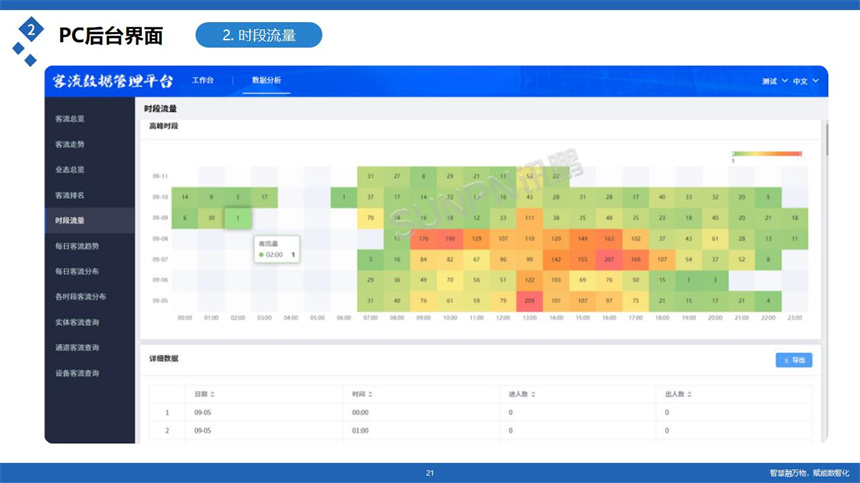860x483 pixels.
Task: Click the page vertical scrollbar
Action: 827,140
